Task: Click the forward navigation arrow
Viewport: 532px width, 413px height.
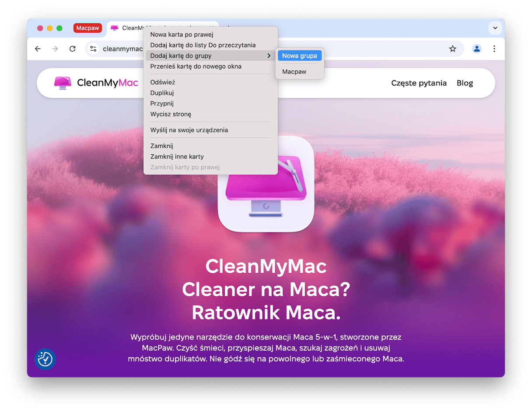Action: tap(55, 49)
